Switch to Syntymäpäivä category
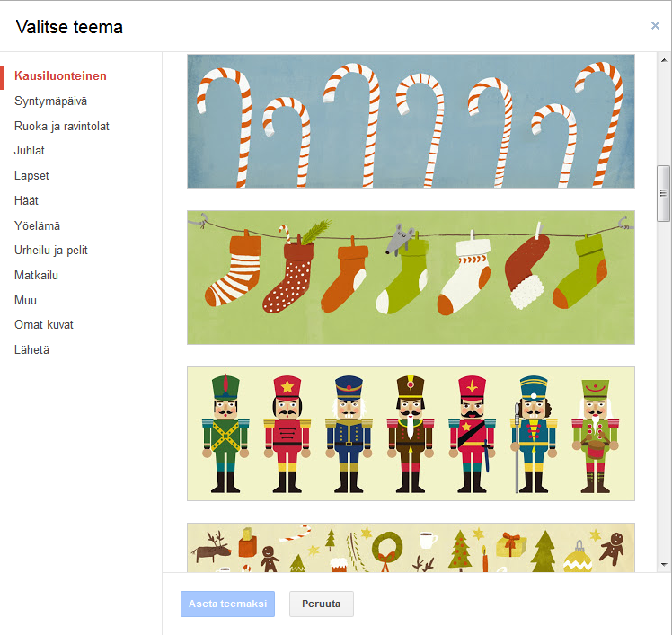 (50, 101)
